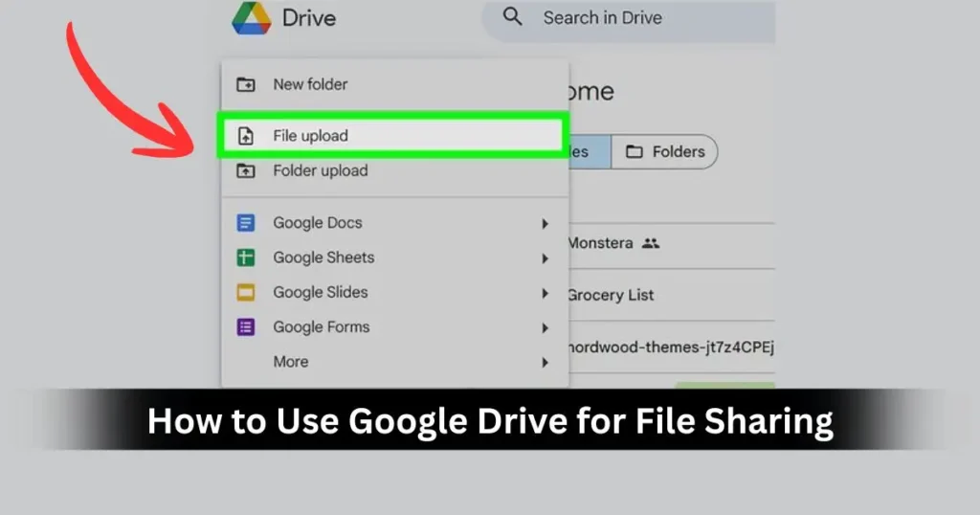Click the shared people icon beside Monstera
Viewport: 980px width, 515px height.
[x=651, y=243]
